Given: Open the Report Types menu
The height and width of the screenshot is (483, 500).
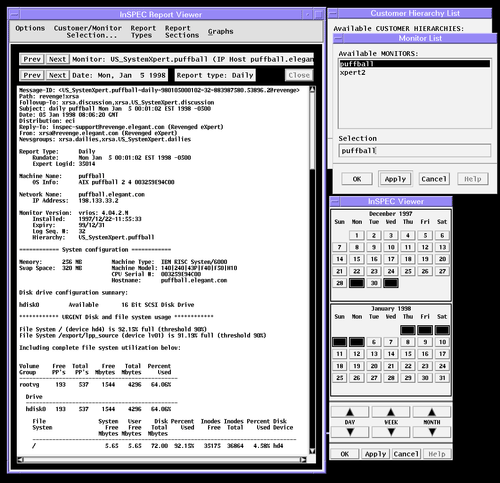Looking at the screenshot, I should [x=143, y=32].
